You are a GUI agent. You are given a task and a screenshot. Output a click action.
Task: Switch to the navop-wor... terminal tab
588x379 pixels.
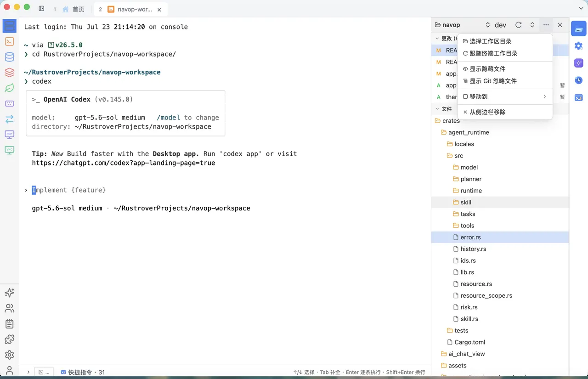[x=131, y=9]
